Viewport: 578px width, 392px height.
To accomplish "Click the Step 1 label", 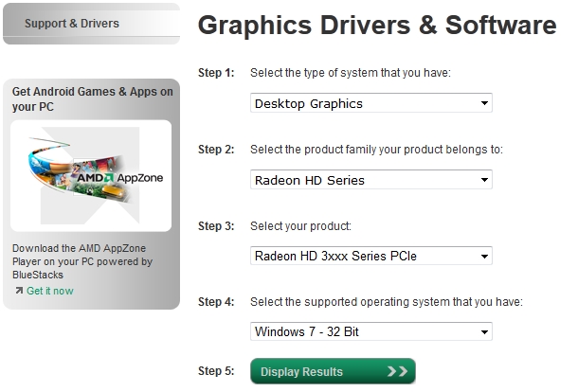I will (216, 73).
